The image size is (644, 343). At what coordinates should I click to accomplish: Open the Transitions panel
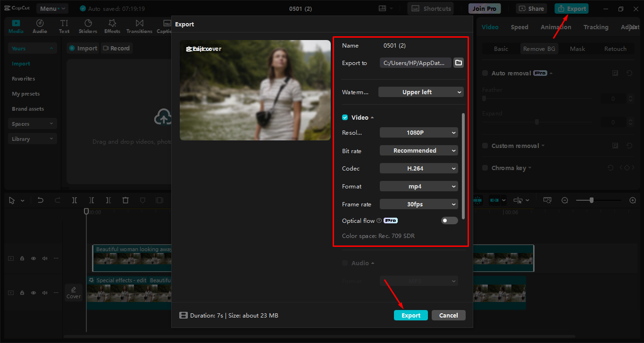[139, 26]
